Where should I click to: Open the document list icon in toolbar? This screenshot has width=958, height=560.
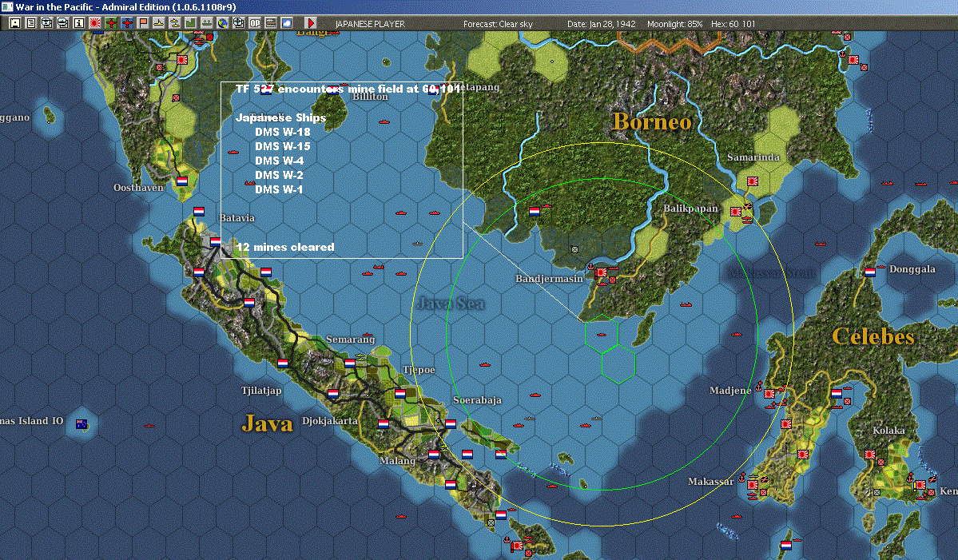31,23
